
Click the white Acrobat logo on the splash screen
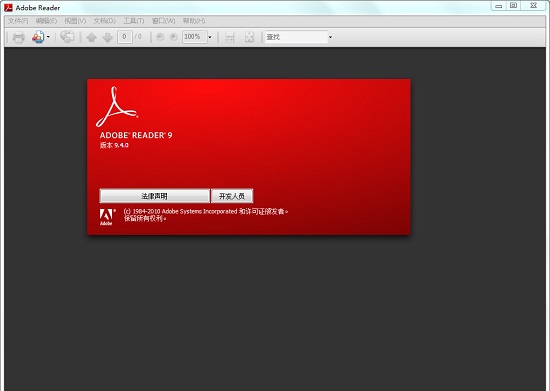117,107
